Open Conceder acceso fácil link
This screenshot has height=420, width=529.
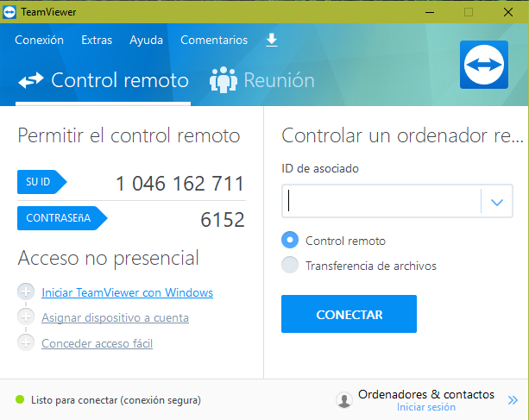[98, 343]
